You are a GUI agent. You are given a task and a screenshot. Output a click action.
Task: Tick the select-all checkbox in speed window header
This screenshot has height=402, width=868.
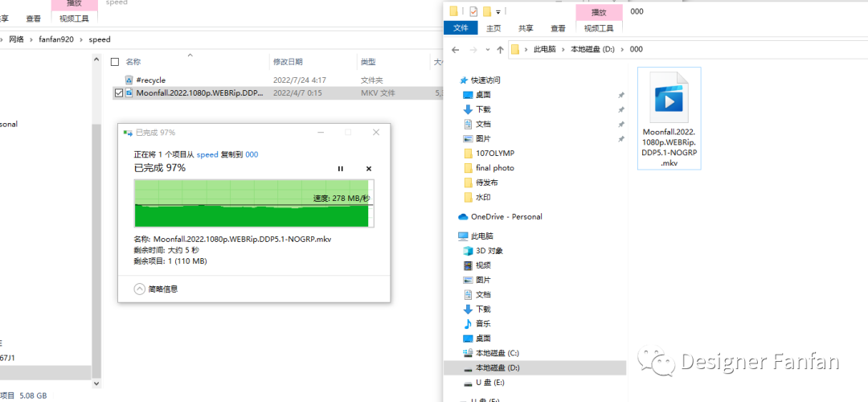(115, 61)
